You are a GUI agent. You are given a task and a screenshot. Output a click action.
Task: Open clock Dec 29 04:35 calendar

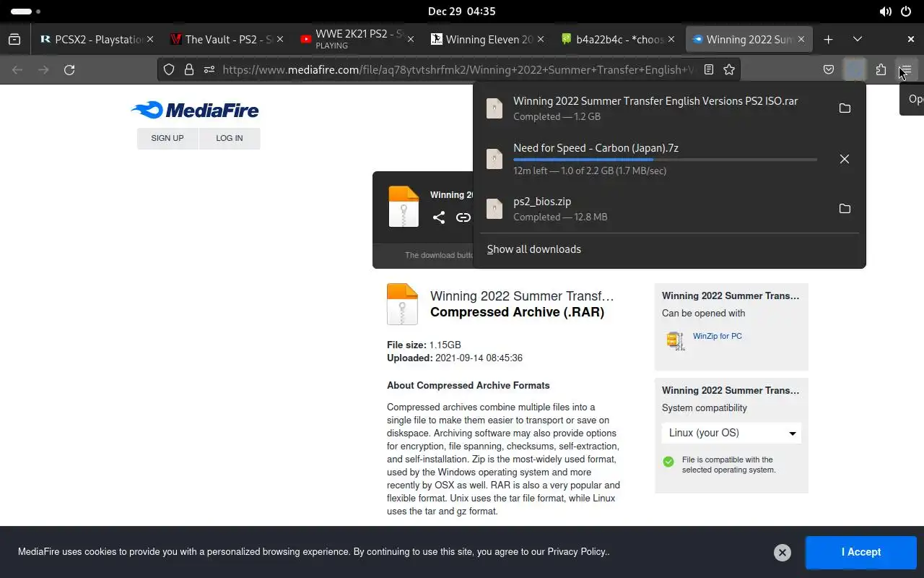[x=462, y=12]
